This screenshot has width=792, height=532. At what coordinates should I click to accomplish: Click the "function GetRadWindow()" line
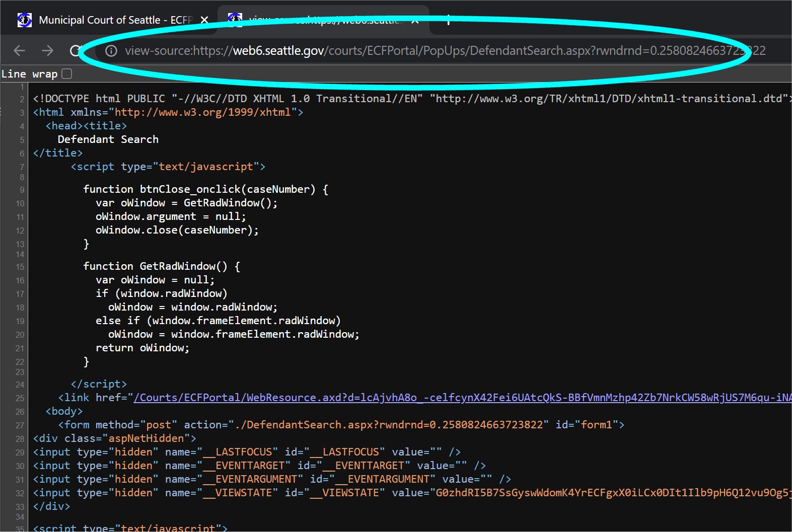click(161, 266)
